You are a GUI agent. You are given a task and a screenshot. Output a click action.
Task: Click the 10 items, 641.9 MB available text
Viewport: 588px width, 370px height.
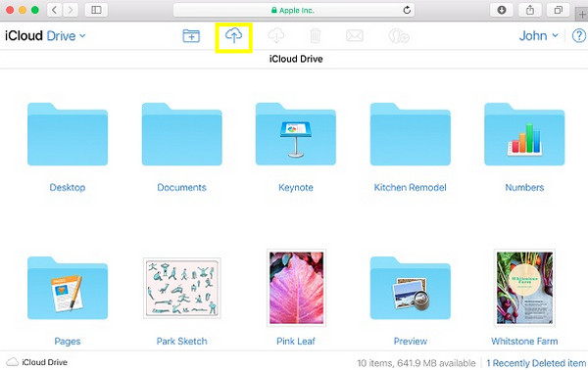tap(416, 363)
